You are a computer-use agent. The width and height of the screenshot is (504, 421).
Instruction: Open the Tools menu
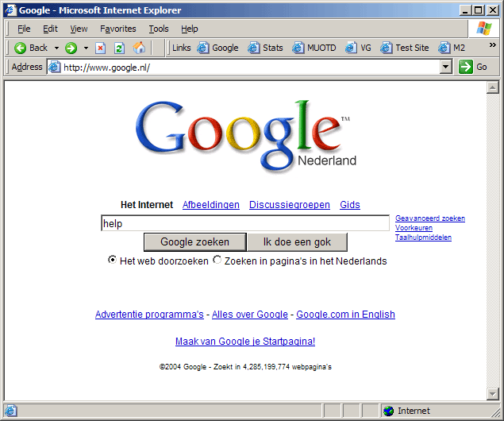[159, 29]
